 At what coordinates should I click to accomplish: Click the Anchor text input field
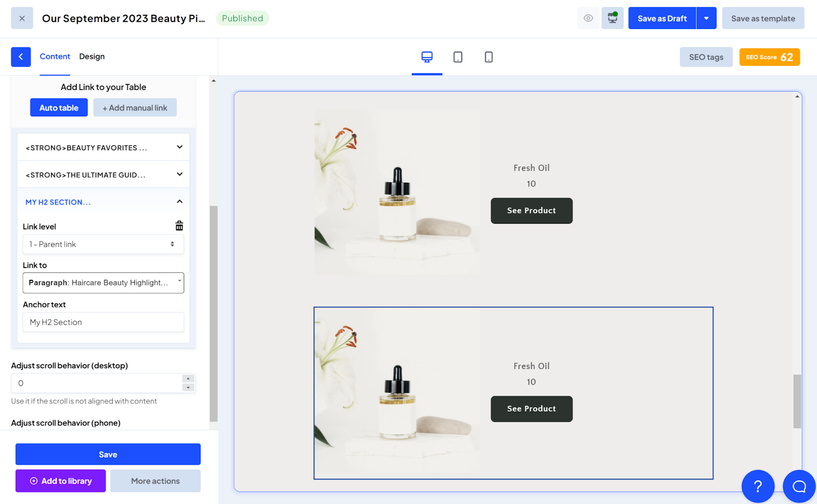(103, 322)
